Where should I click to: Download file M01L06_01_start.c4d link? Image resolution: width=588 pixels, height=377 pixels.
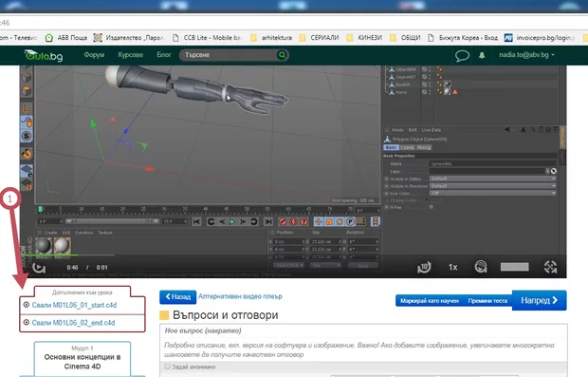tap(74, 305)
